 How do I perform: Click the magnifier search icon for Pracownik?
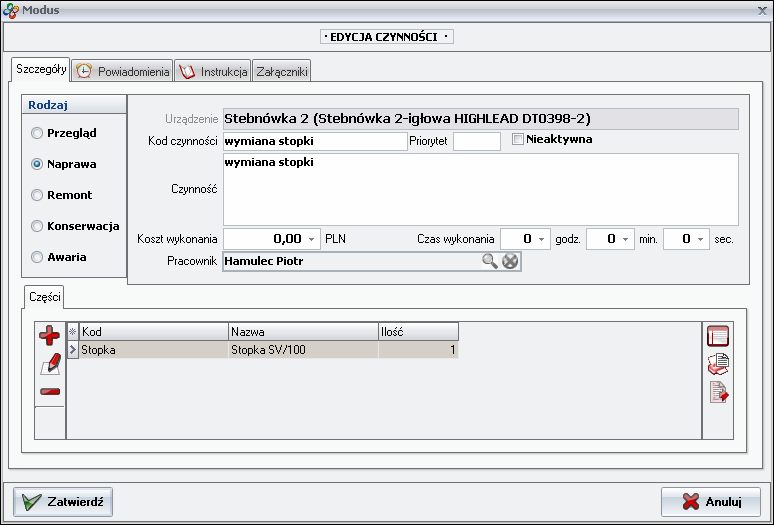click(x=489, y=261)
